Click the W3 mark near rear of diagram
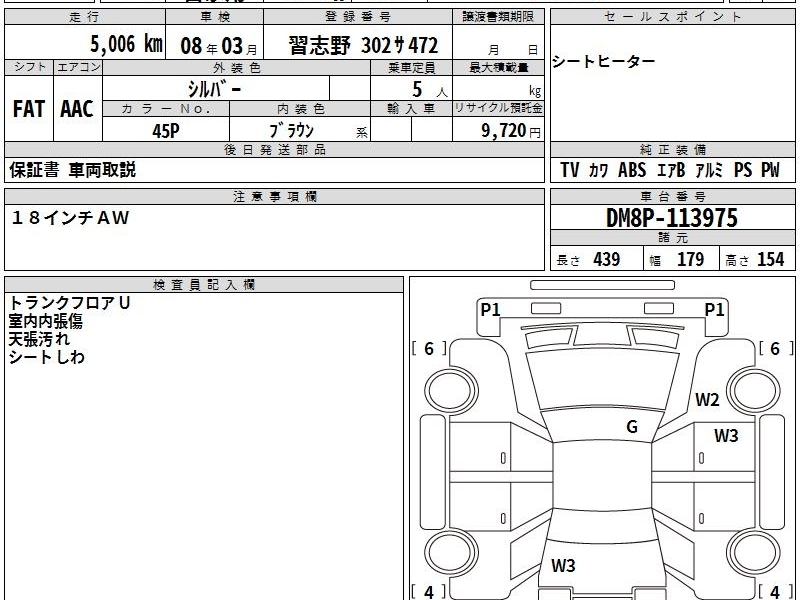The height and width of the screenshot is (600, 800). (563, 565)
